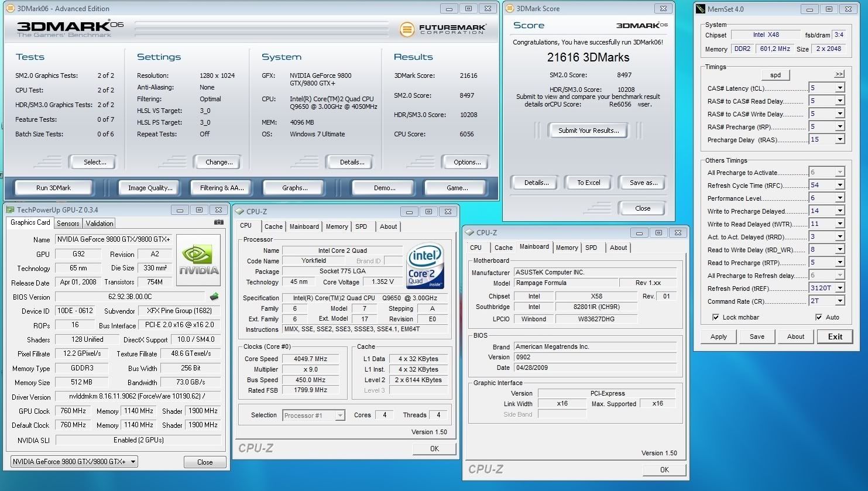Click the MemSet 4.0 title bar icon
The image size is (868, 491).
[x=701, y=9]
